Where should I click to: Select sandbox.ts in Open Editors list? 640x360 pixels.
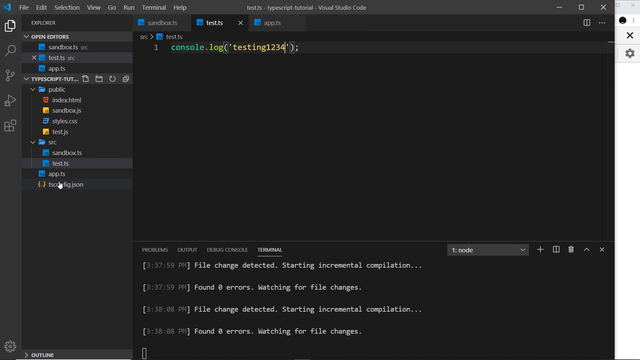click(78, 47)
